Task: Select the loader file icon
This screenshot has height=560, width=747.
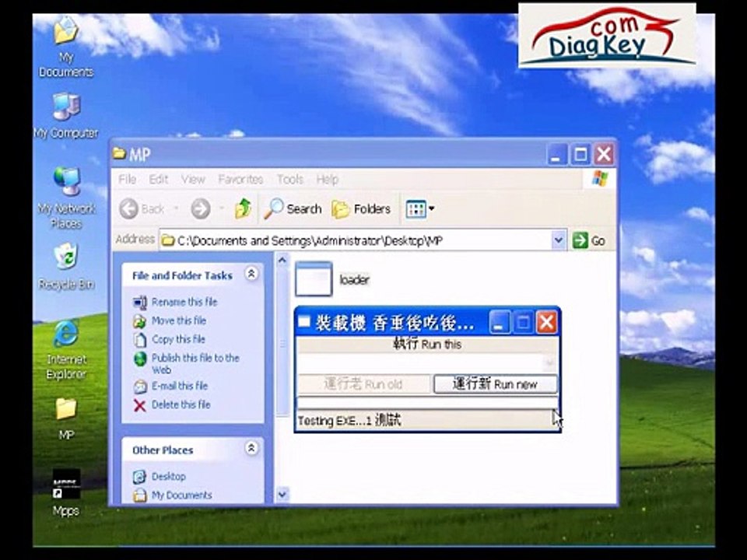Action: (314, 279)
